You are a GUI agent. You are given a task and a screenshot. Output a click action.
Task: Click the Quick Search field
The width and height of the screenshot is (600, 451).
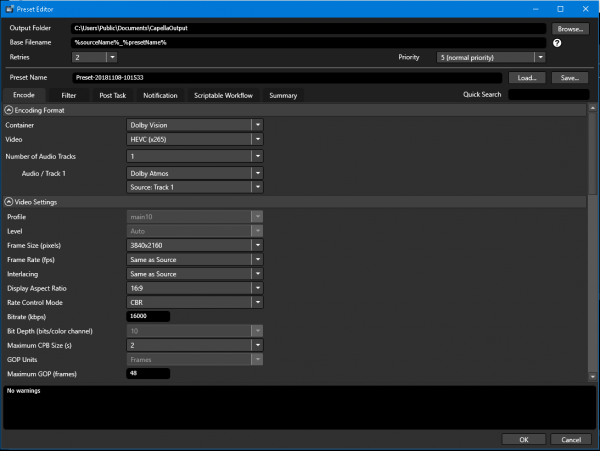pos(548,95)
